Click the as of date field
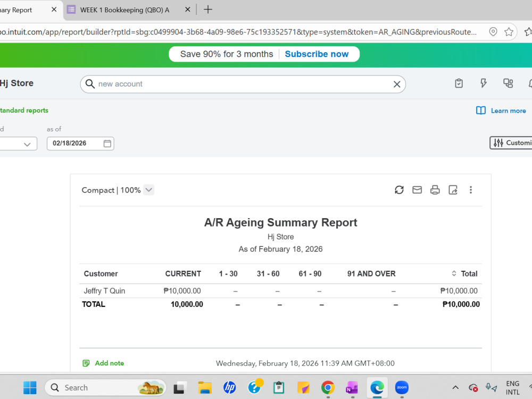The width and height of the screenshot is (532, 399). pyautogui.click(x=80, y=144)
